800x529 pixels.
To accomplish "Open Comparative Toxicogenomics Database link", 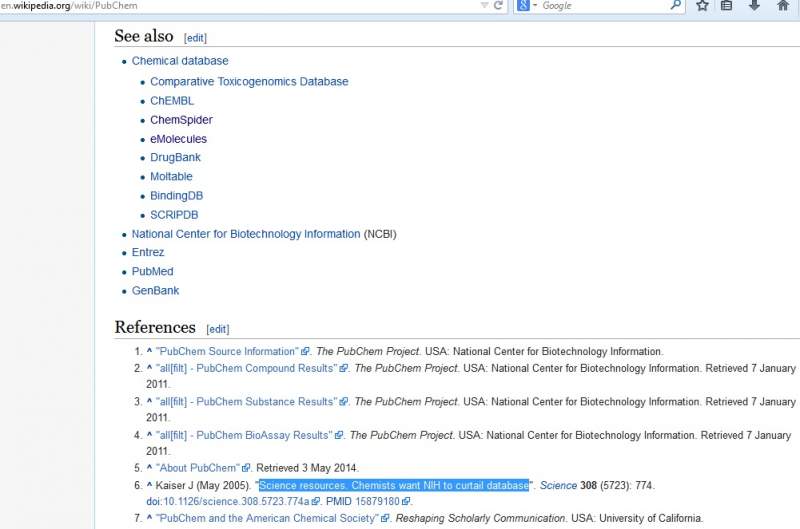I will (249, 82).
